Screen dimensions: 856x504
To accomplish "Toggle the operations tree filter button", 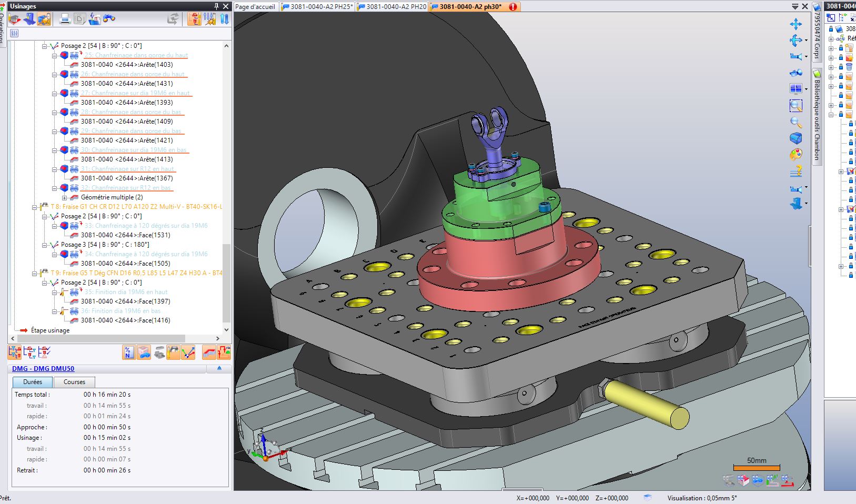I will click(14, 33).
